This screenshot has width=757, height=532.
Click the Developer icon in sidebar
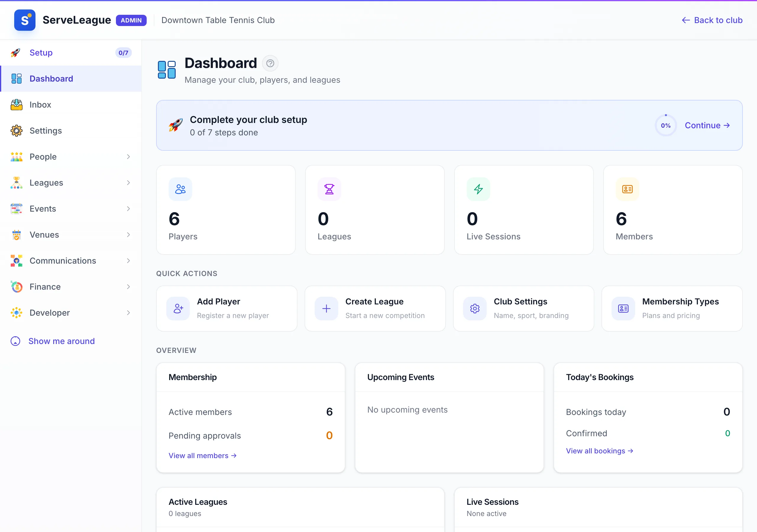point(16,313)
